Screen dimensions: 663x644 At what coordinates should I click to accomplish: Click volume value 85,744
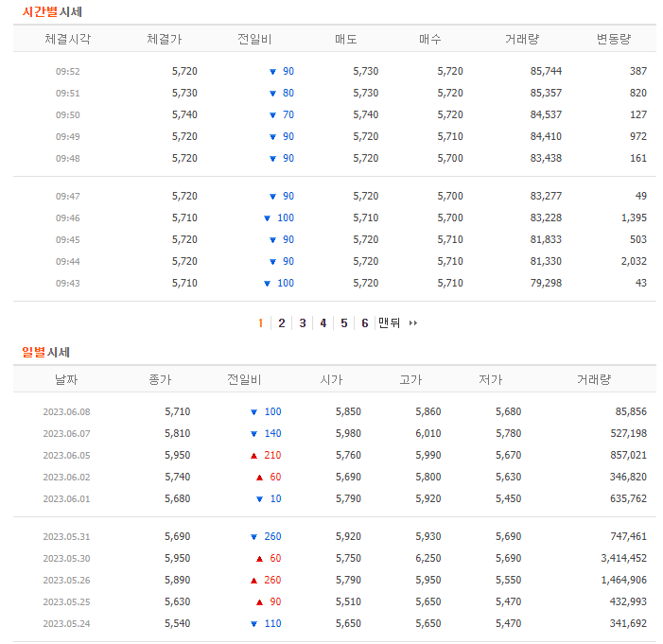point(546,71)
